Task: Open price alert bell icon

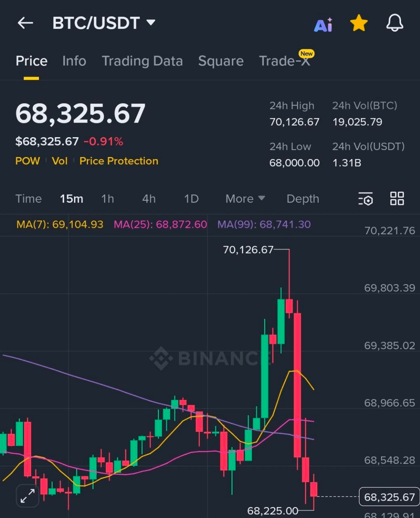Action: tap(395, 23)
